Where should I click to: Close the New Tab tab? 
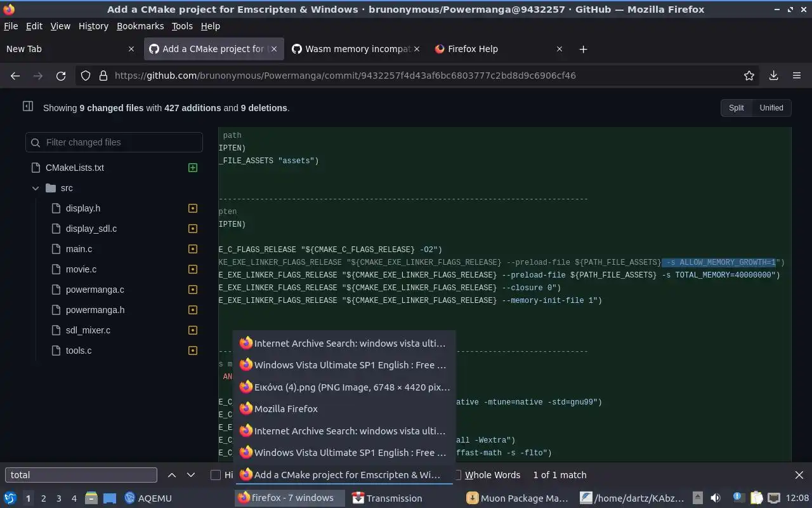(131, 49)
